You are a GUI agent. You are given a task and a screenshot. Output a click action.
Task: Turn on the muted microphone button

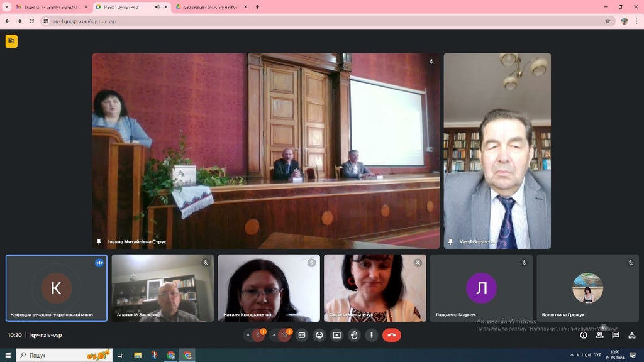coord(258,336)
